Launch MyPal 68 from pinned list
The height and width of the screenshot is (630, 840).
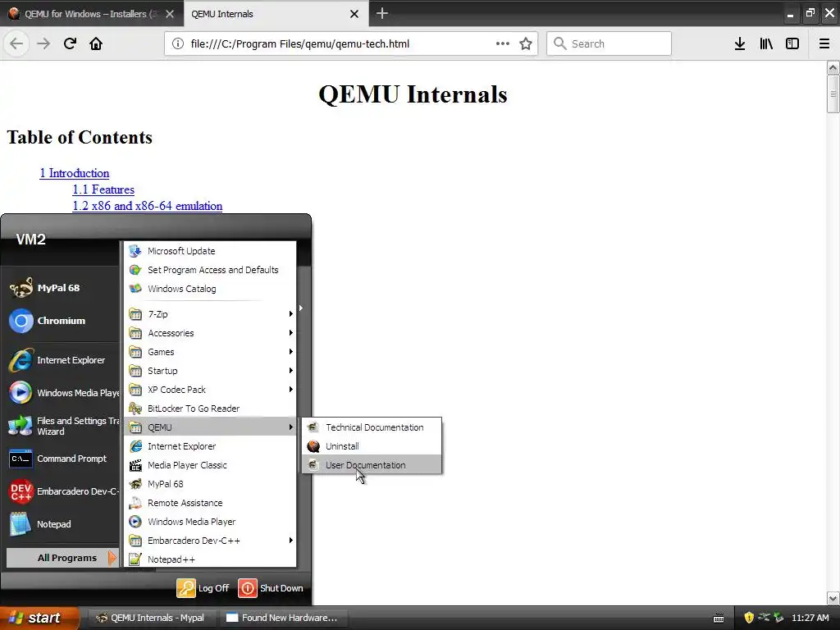[60, 288]
